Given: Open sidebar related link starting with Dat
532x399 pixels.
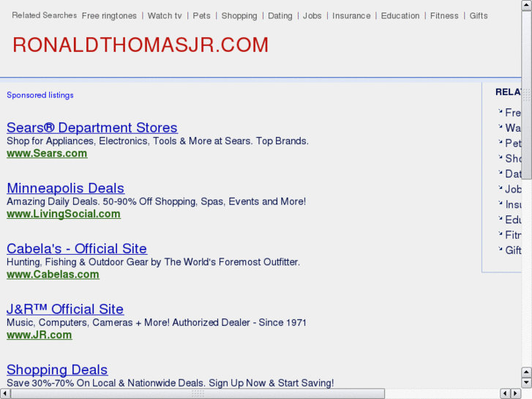Looking at the screenshot, I should tap(513, 174).
